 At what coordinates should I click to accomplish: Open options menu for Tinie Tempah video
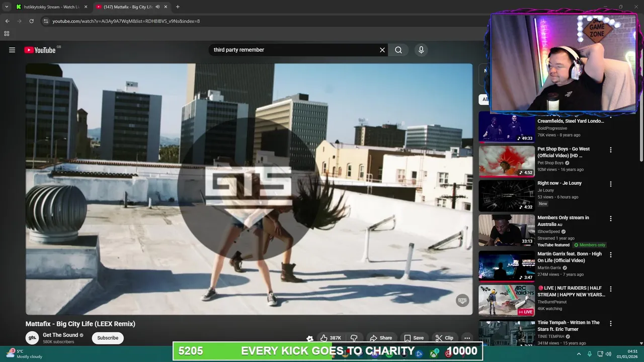pyautogui.click(x=611, y=324)
